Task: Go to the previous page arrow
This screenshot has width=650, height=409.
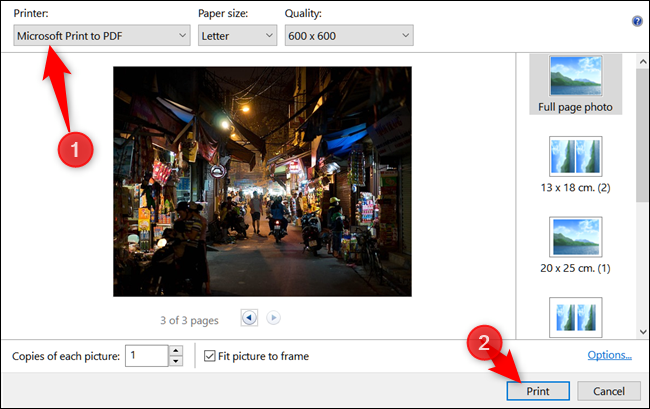Action: [249, 318]
